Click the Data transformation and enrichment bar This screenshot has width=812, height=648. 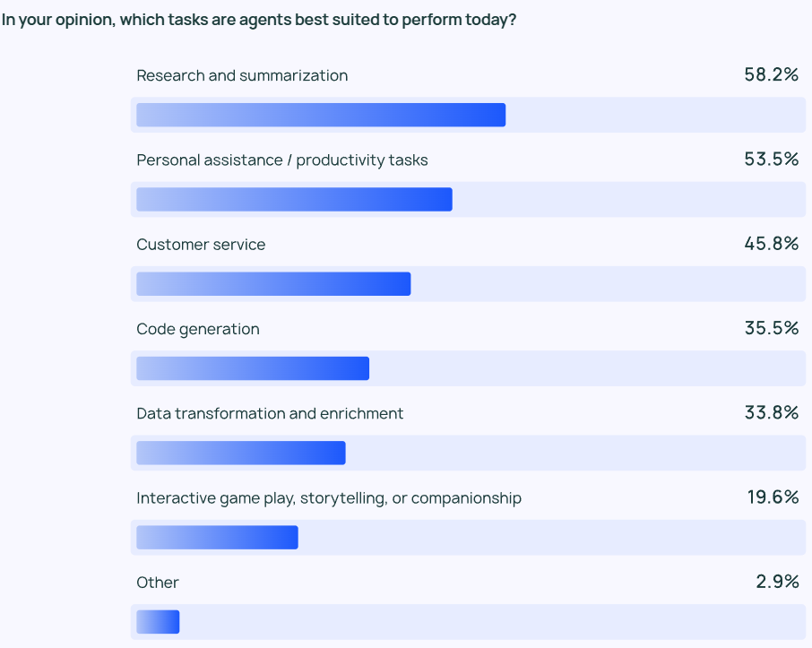tap(241, 453)
